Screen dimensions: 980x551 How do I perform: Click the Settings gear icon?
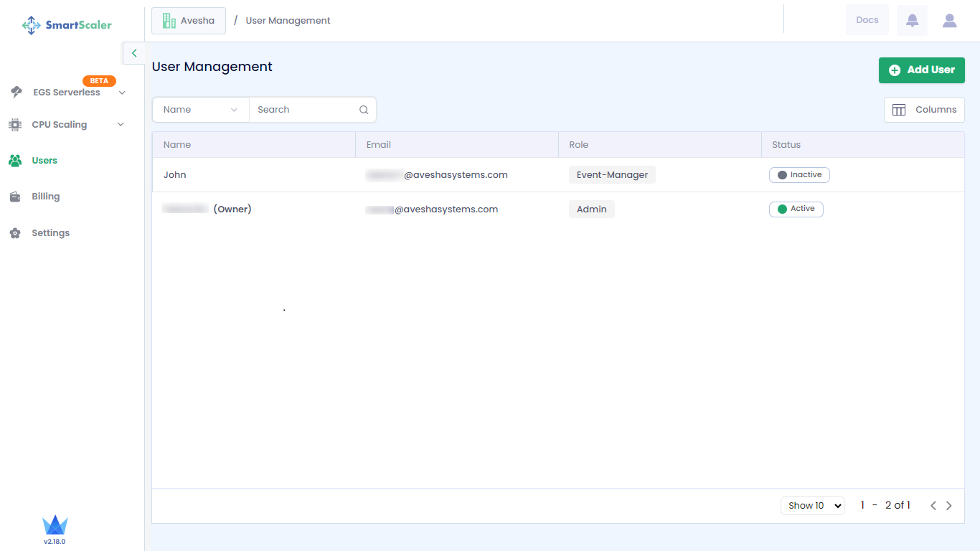(x=15, y=233)
